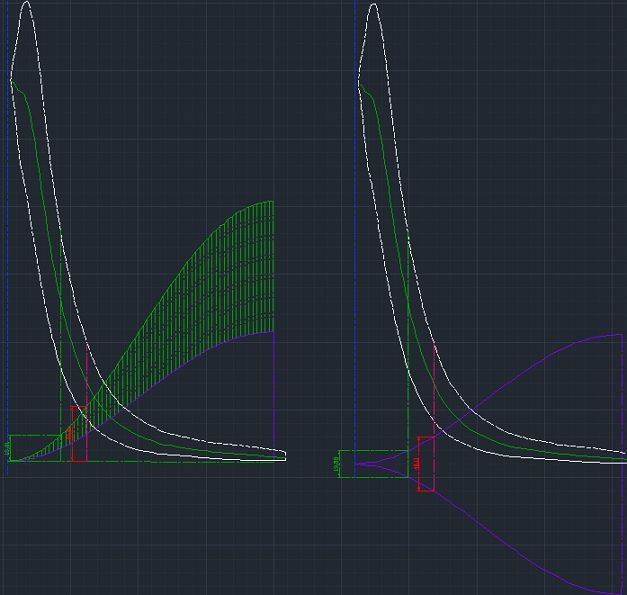
Task: Select the green dimension text in the left drawing
Action: click(6, 448)
